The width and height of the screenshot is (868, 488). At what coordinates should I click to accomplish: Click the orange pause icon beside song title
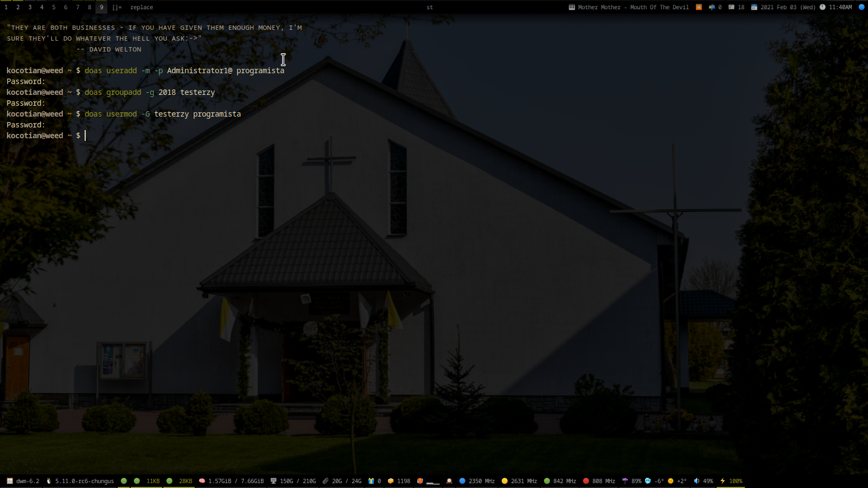pos(699,7)
